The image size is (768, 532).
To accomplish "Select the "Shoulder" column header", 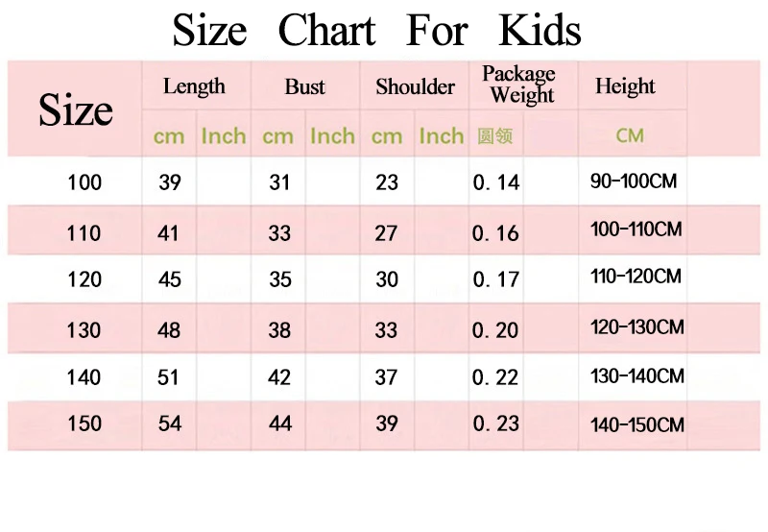I will (x=415, y=86).
